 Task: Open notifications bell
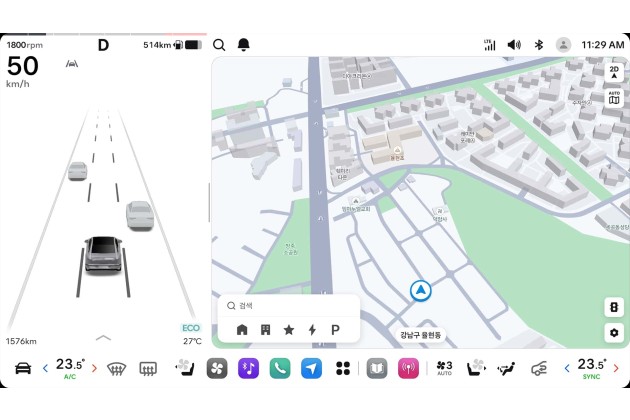(x=244, y=45)
